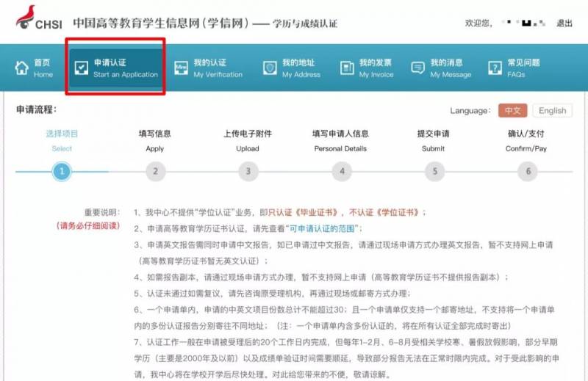Switch language to English
Image resolution: width=588 pixels, height=381 pixels.
[552, 111]
